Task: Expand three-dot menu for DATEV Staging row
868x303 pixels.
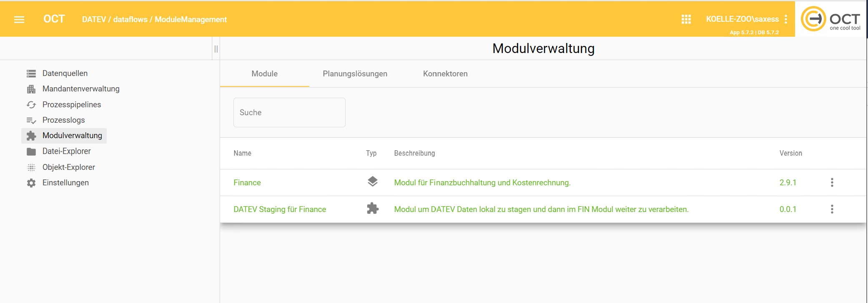Action: pyautogui.click(x=832, y=210)
